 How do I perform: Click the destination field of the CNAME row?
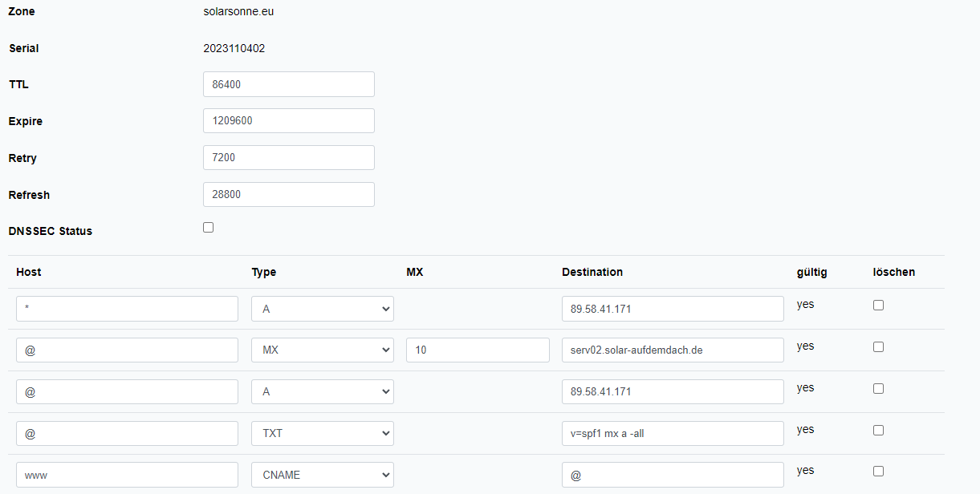click(x=672, y=475)
